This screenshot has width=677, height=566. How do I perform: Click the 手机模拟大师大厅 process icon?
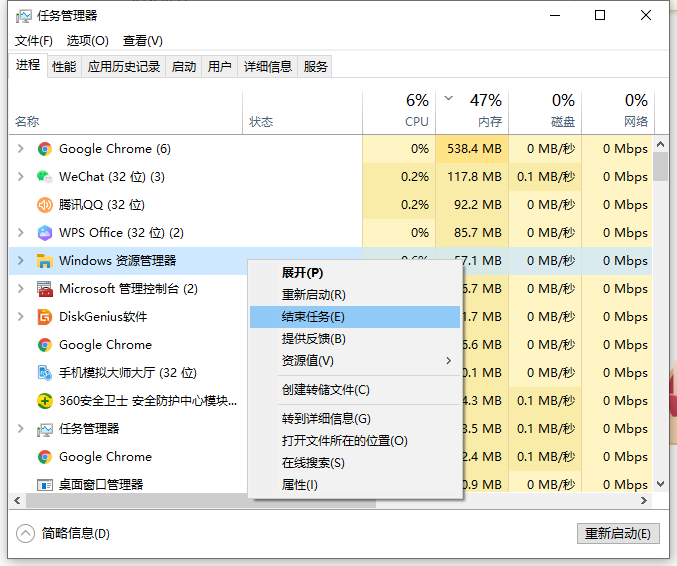44,373
